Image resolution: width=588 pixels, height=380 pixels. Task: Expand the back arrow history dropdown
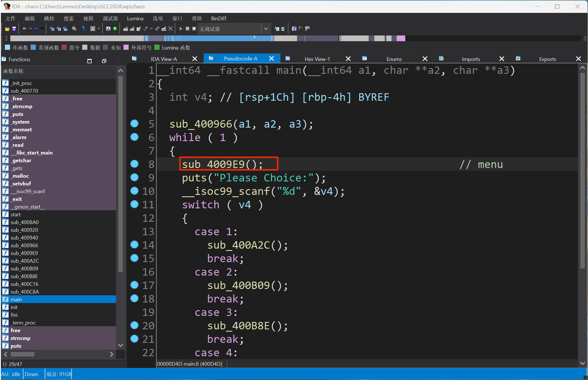coord(30,29)
